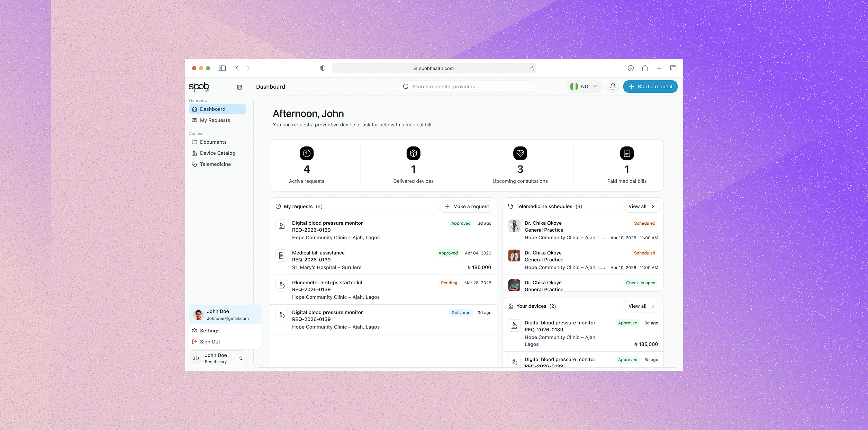Open a new tab with plus icon
The width and height of the screenshot is (868, 430).
(x=659, y=68)
